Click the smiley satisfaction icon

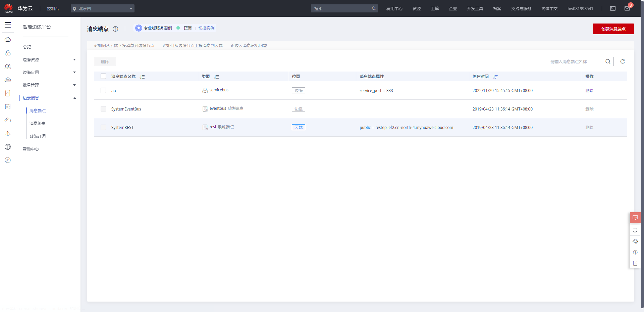[x=635, y=230]
